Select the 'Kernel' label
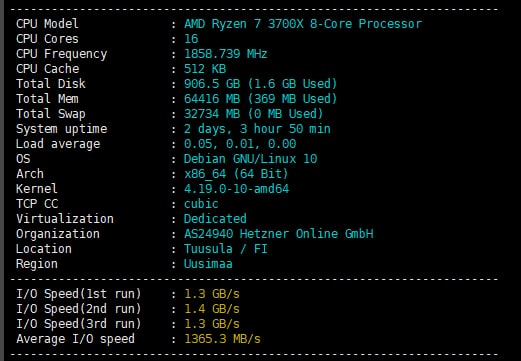The height and width of the screenshot is (361, 521). click(36, 189)
